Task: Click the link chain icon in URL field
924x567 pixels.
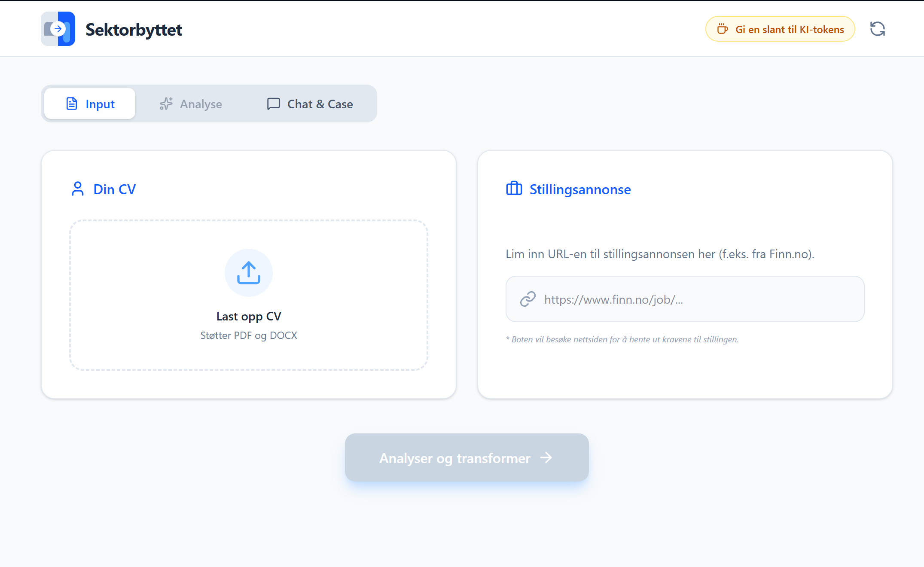Action: [528, 299]
